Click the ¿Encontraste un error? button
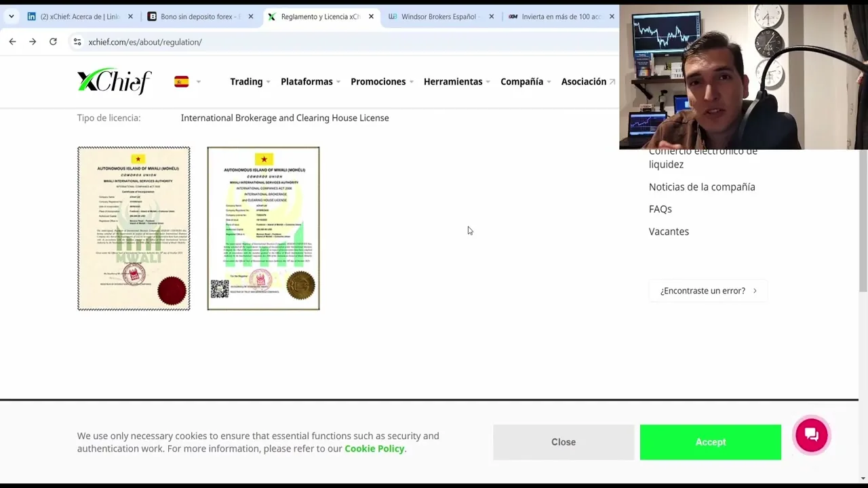 (x=708, y=291)
